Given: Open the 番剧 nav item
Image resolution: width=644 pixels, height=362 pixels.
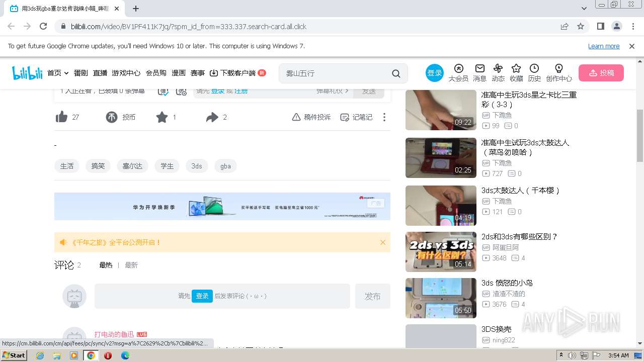Looking at the screenshot, I should click(80, 73).
